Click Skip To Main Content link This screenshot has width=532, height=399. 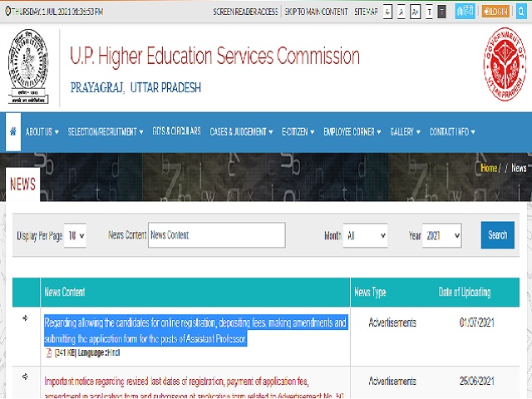pyautogui.click(x=316, y=12)
